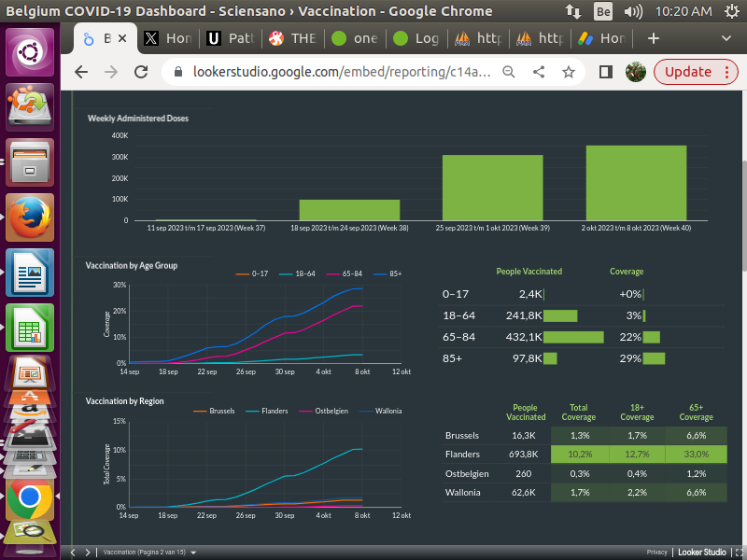
Task: Open the Chrome profile avatar
Action: [x=635, y=72]
